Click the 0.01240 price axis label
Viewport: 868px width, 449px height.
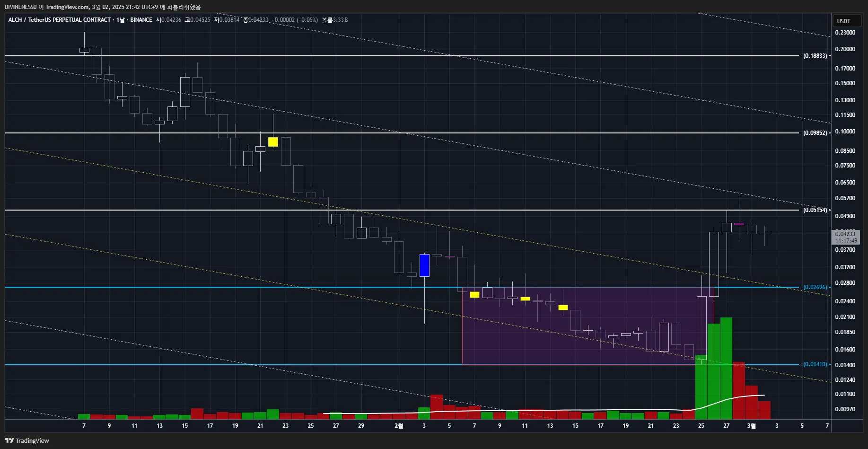click(845, 380)
